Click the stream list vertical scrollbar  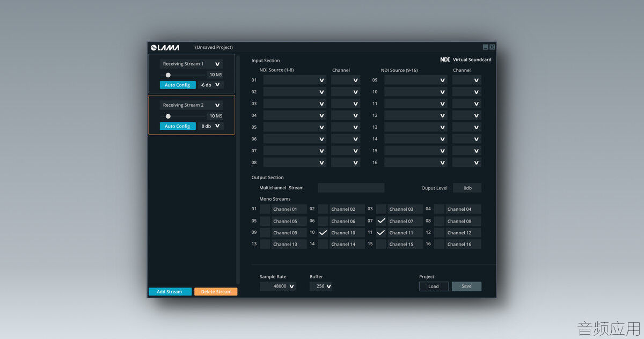[239, 169]
